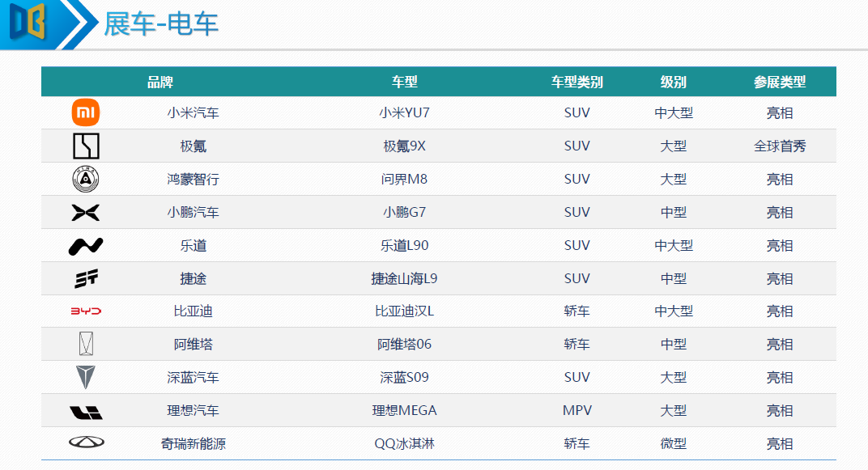Click the SUV cell in 小米YU7 row
This screenshot has height=470, width=868.
click(x=577, y=112)
